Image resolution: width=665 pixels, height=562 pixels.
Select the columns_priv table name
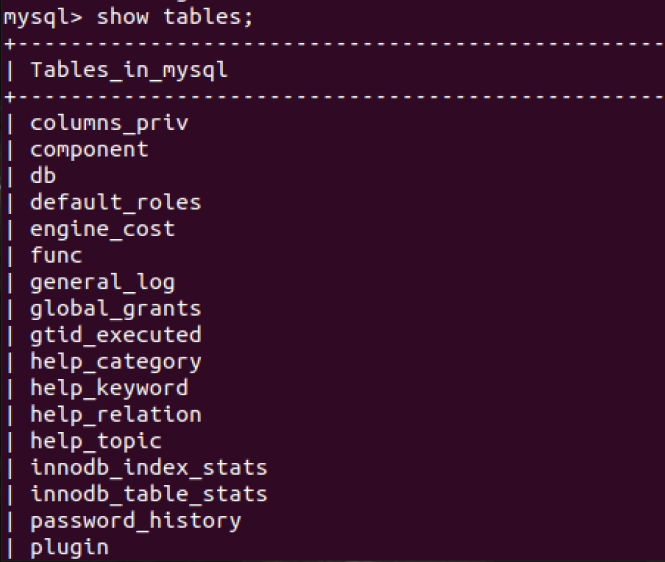coord(109,123)
